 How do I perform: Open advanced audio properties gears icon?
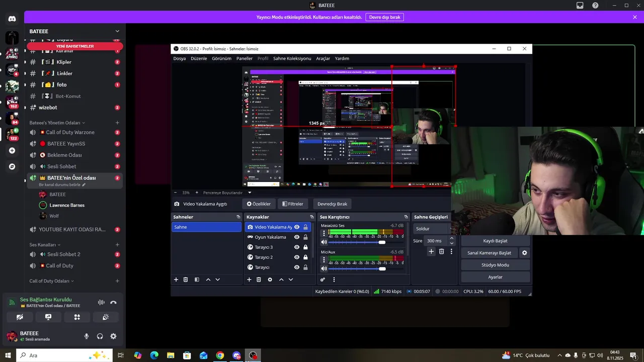tap(323, 280)
